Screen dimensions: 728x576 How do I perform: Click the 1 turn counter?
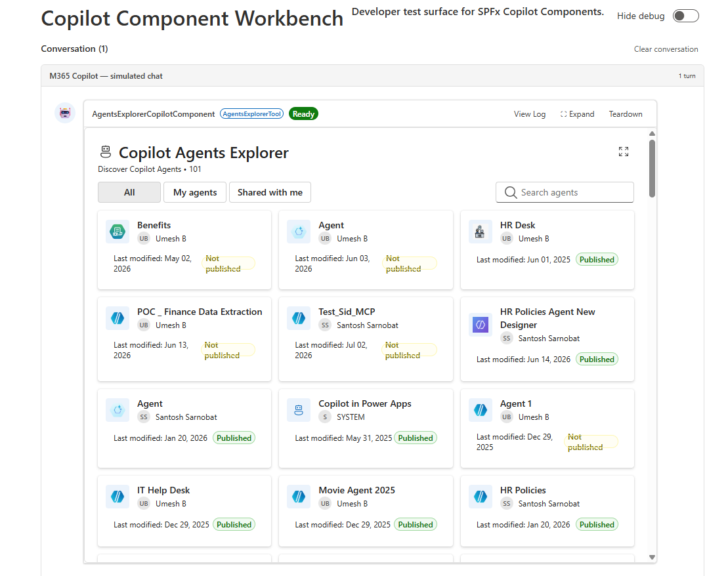point(687,76)
